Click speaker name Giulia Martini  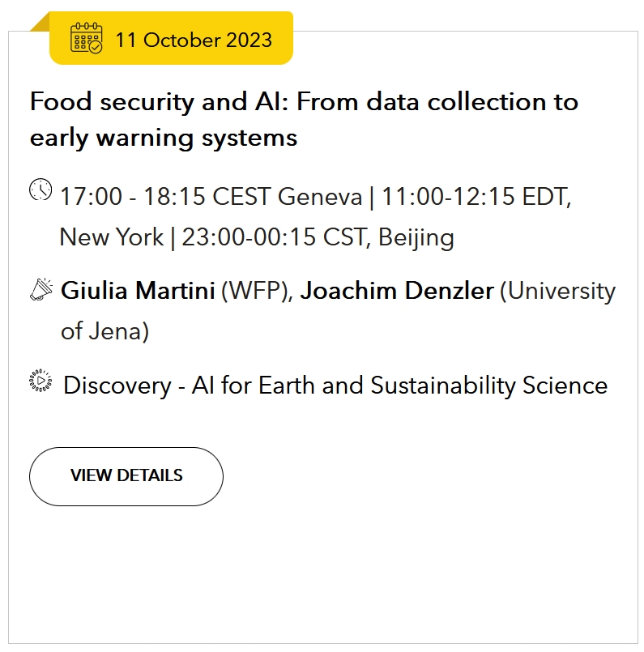point(138,290)
